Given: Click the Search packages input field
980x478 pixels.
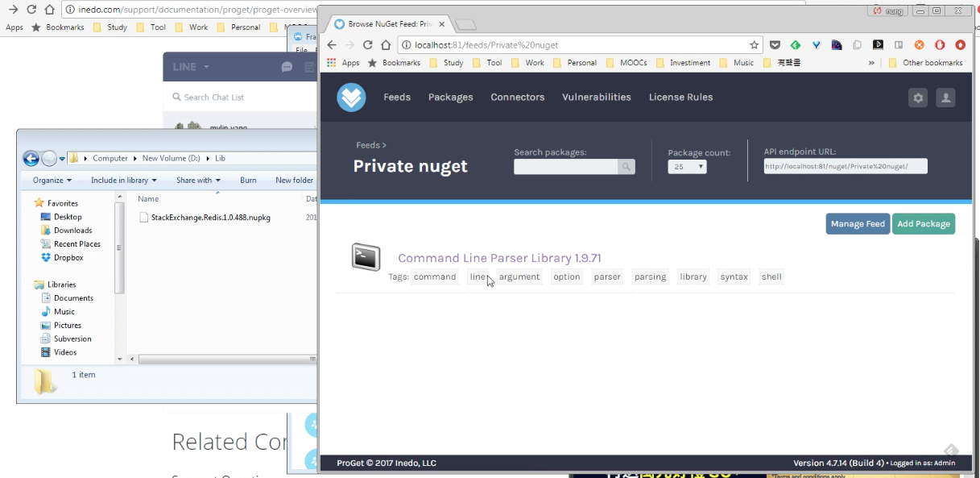Looking at the screenshot, I should (566, 167).
